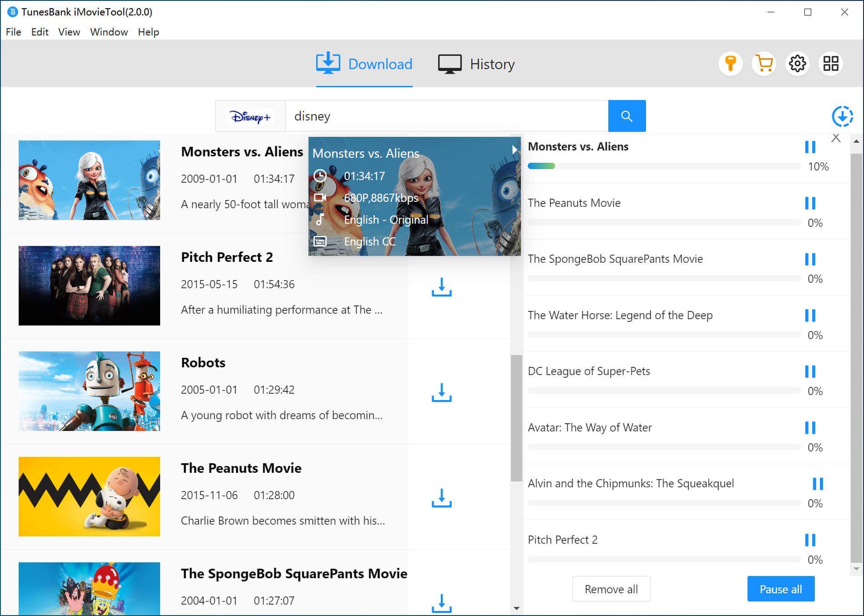Click the four-squares grid icon
This screenshot has width=864, height=616.
tap(830, 64)
